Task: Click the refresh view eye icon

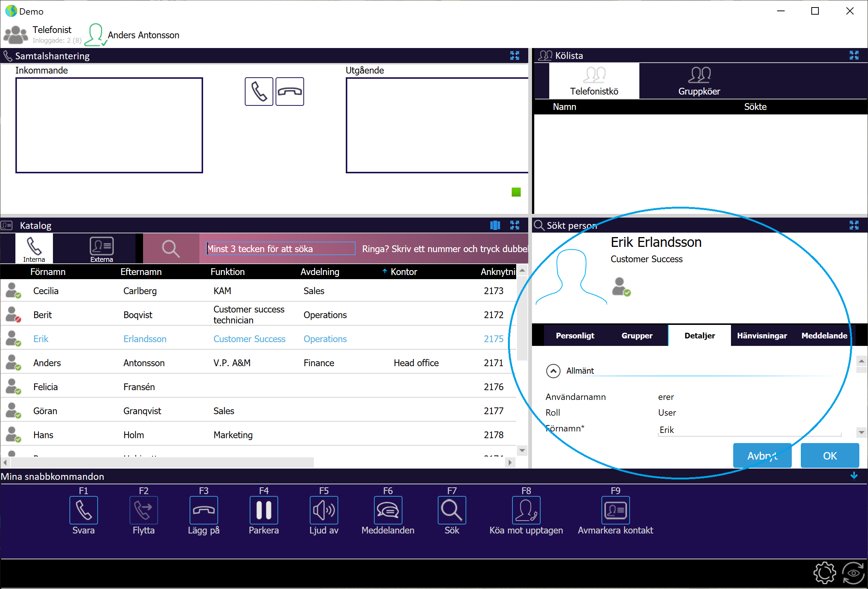Action: [853, 573]
